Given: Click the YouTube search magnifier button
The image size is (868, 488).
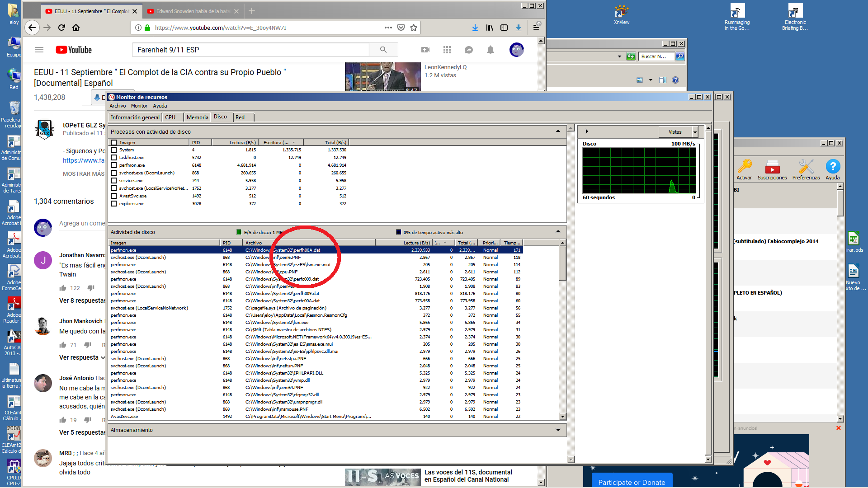Looking at the screenshot, I should click(383, 50).
